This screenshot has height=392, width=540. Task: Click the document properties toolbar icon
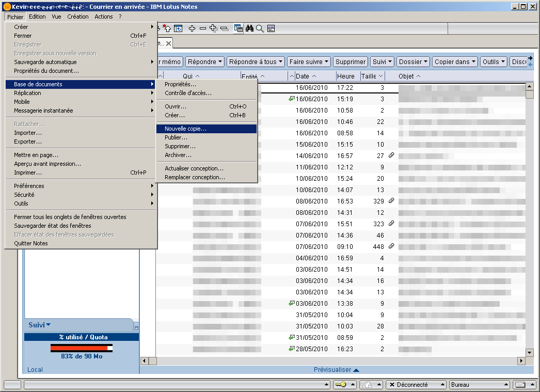click(x=271, y=28)
